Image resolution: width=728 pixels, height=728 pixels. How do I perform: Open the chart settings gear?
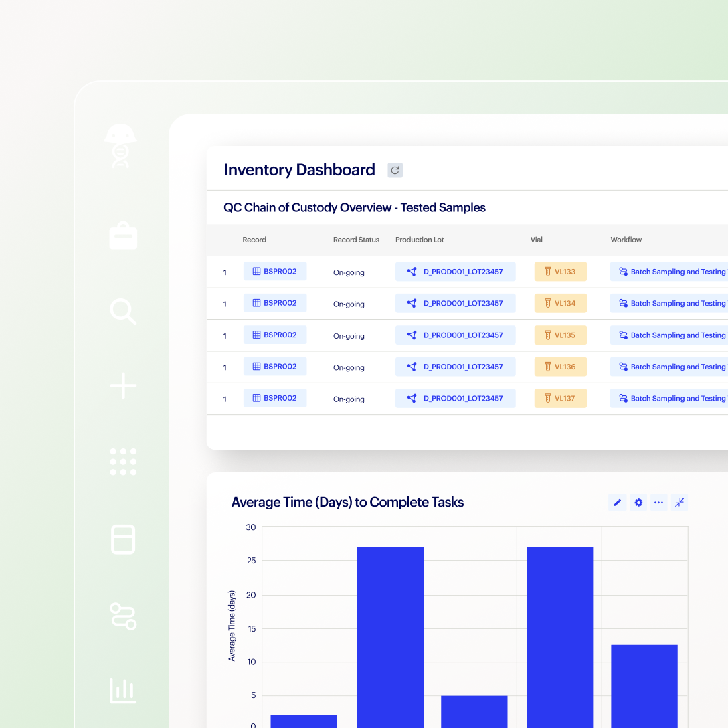(638, 502)
